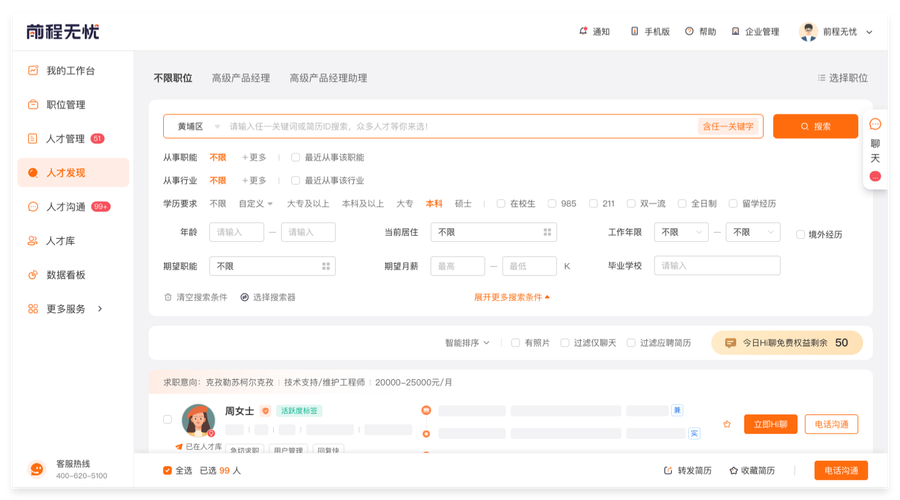Click +更多 link in 从事职能 row
This screenshot has width=900, height=500.
[x=254, y=157]
